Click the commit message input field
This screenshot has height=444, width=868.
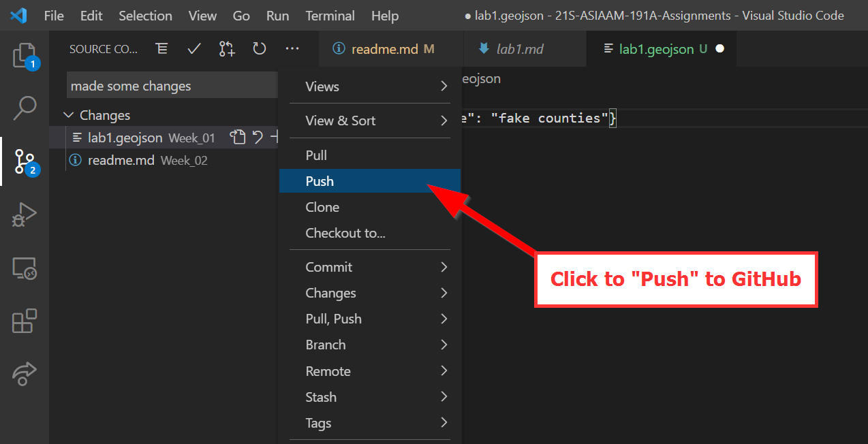tap(172, 86)
